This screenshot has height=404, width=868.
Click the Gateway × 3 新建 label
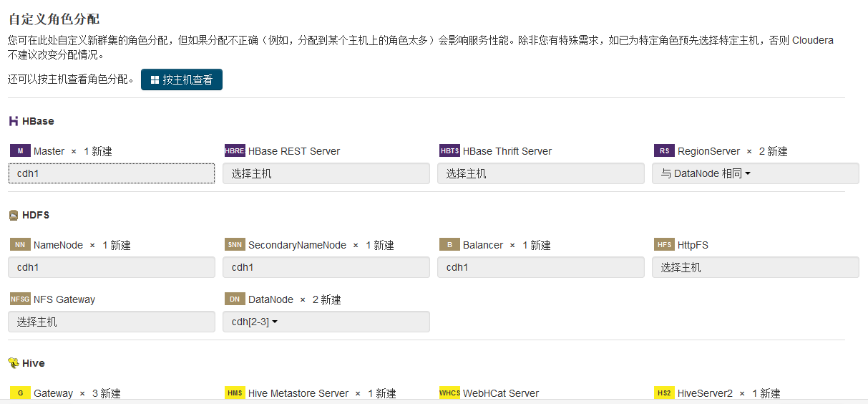(77, 393)
